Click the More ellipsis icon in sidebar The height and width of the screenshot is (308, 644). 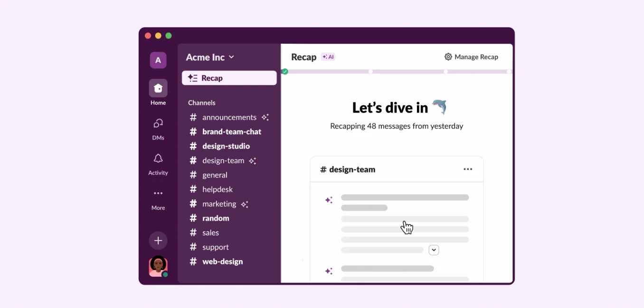click(158, 194)
